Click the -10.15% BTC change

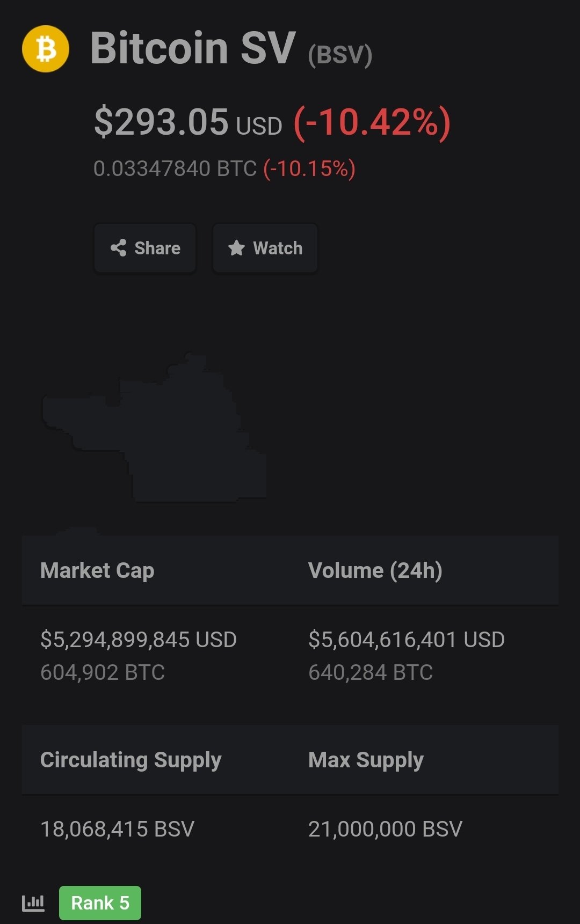(309, 168)
